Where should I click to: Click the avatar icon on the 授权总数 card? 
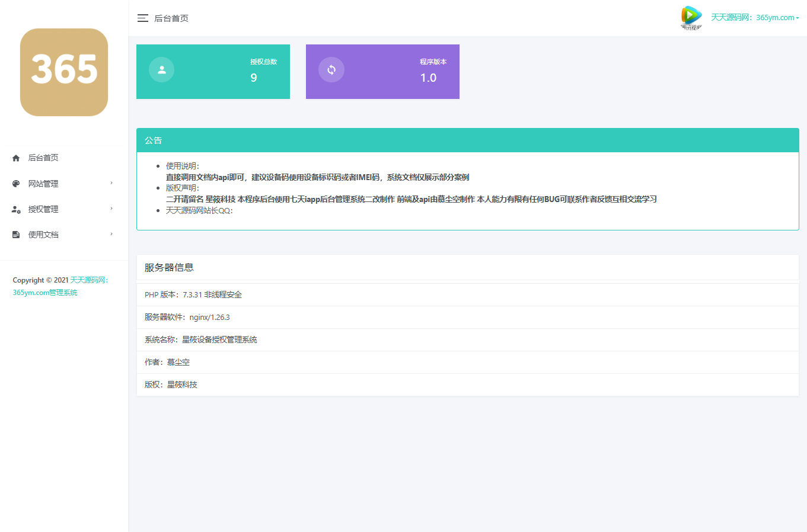click(161, 69)
